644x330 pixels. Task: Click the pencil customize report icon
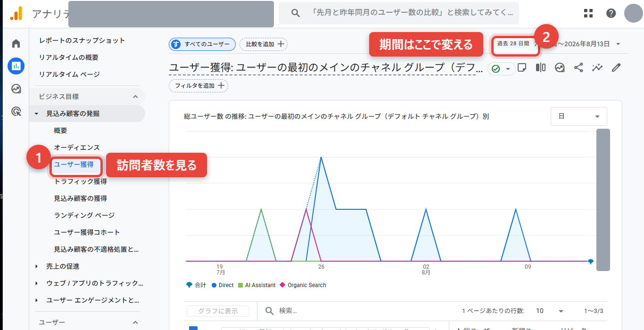pos(616,68)
